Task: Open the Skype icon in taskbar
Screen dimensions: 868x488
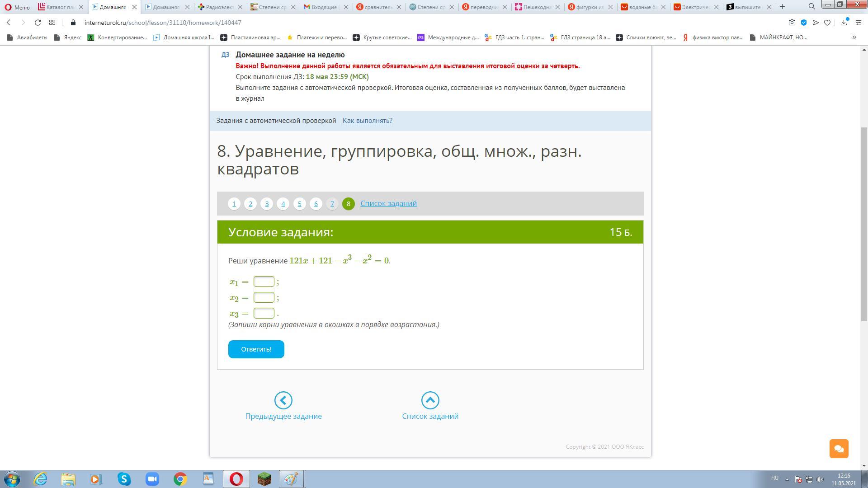Action: [124, 479]
